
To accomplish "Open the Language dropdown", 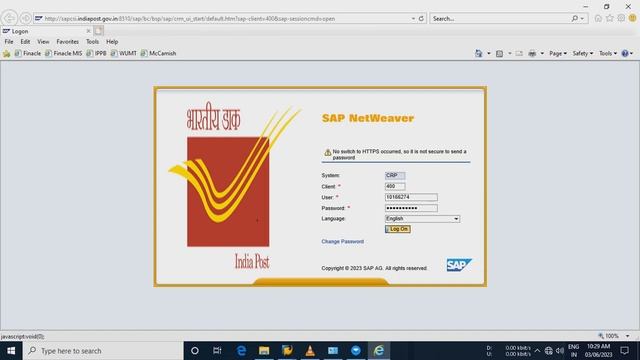I will click(x=422, y=219).
